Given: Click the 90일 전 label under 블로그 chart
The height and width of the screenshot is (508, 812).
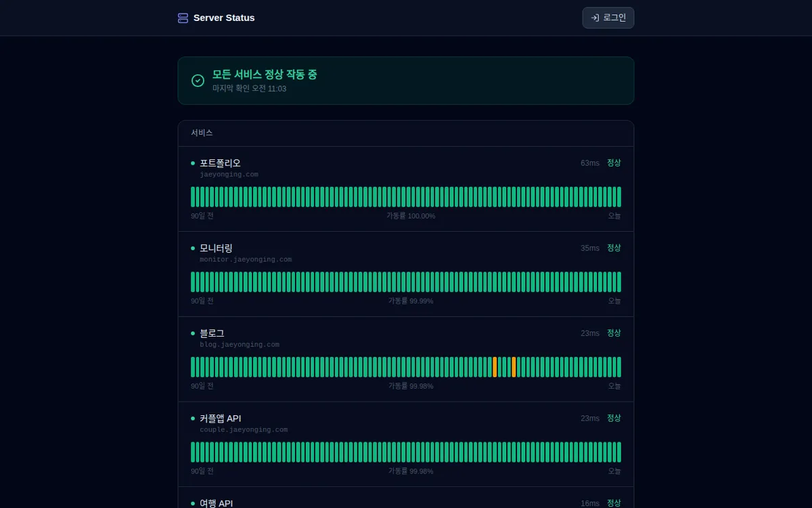Looking at the screenshot, I should point(202,386).
